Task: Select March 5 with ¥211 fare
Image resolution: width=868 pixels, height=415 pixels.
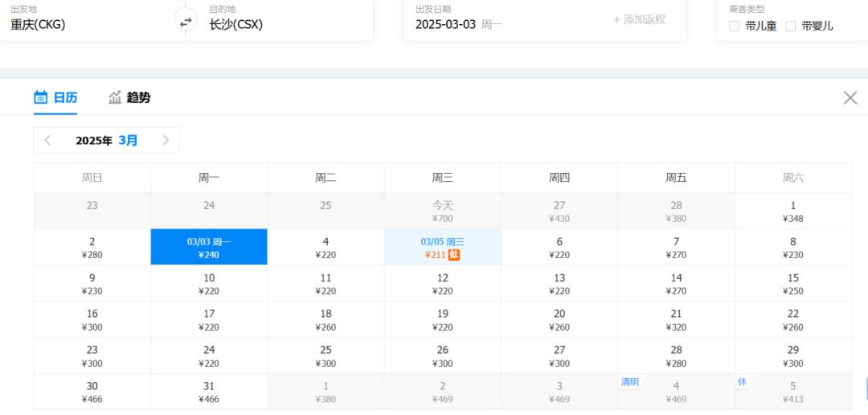Action: 442,247
